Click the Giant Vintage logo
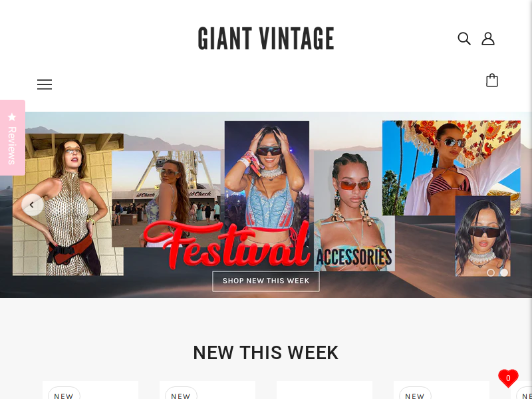This screenshot has width=532, height=399. [266, 39]
